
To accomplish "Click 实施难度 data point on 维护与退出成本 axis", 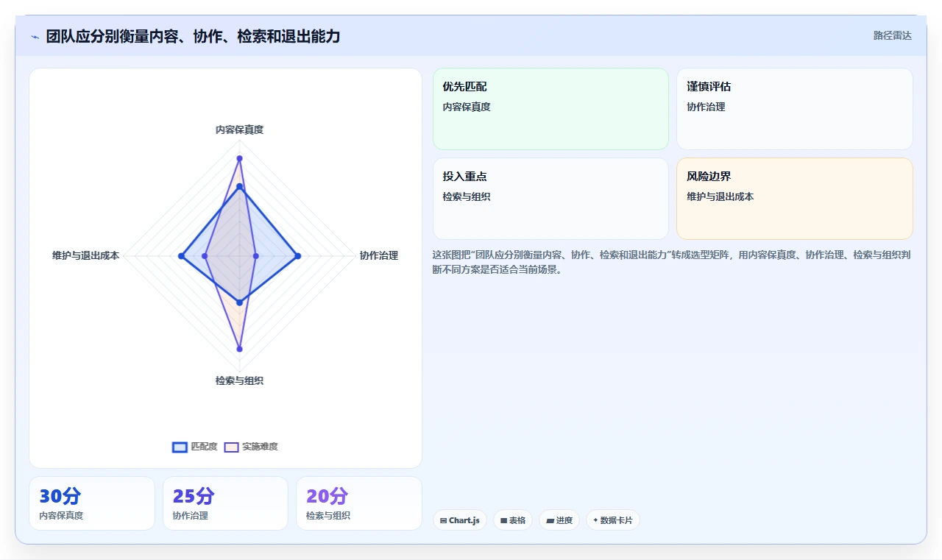I will (x=205, y=256).
